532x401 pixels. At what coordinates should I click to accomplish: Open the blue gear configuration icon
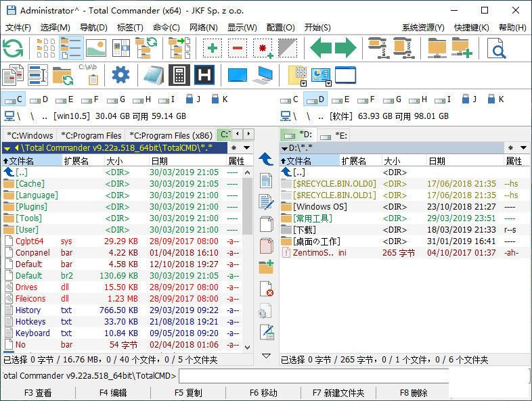coord(120,75)
